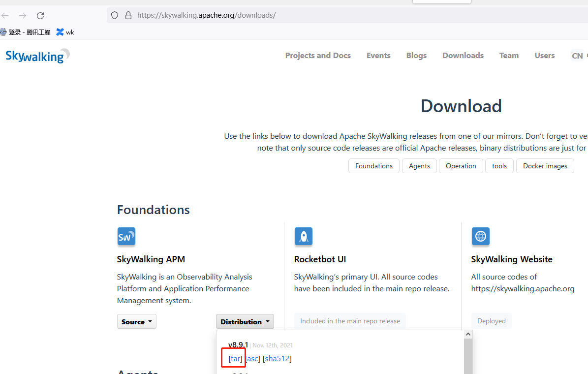Viewport: 588px width, 374px height.
Task: Open the wk bookmark
Action: (65, 32)
